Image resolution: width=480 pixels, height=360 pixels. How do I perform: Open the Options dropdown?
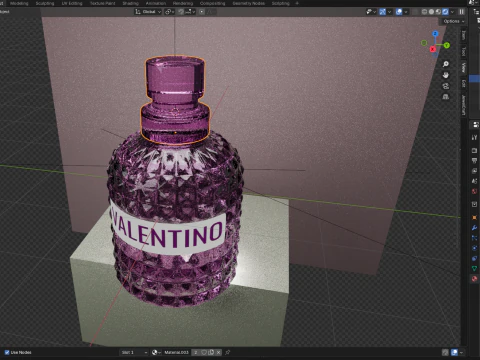(x=454, y=21)
